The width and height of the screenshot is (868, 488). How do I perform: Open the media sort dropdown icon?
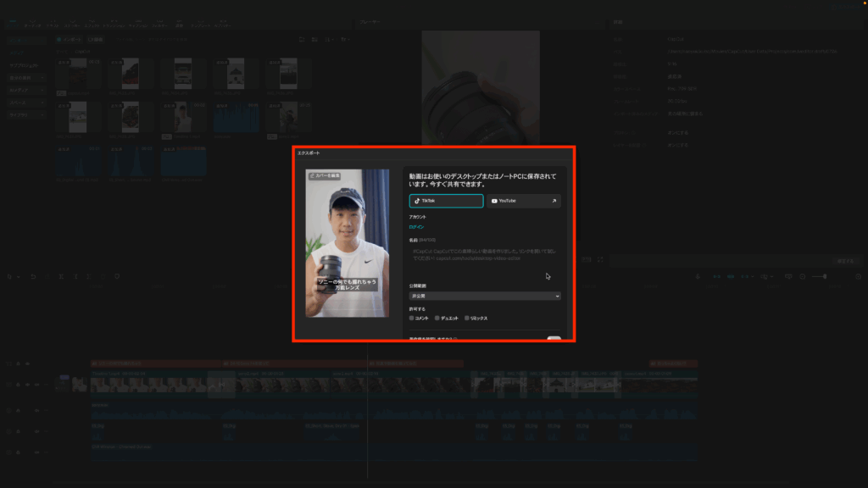[x=329, y=40]
